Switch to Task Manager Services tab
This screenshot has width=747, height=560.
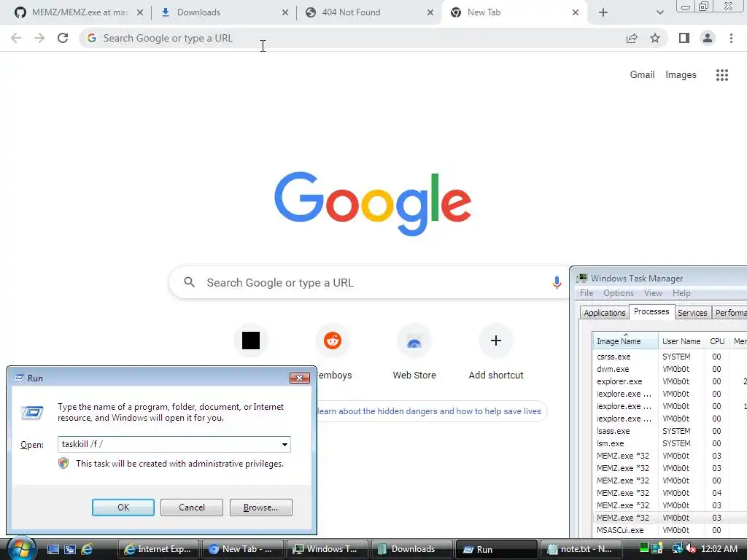tap(692, 312)
